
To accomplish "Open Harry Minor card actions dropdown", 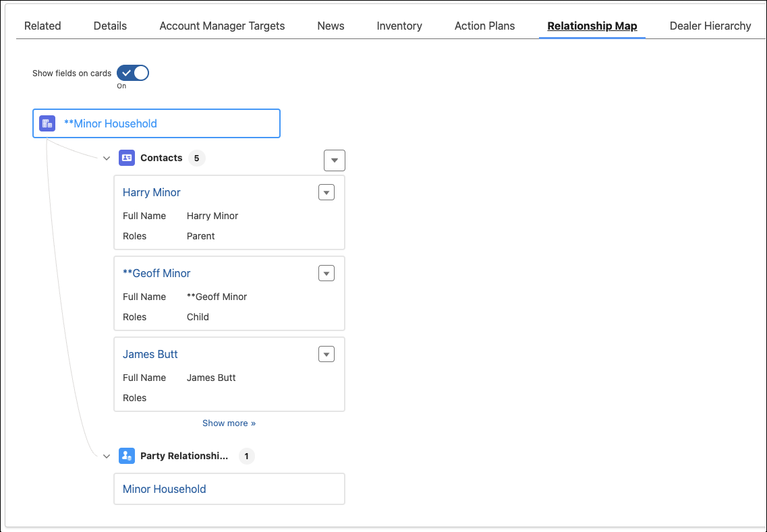I will click(326, 193).
